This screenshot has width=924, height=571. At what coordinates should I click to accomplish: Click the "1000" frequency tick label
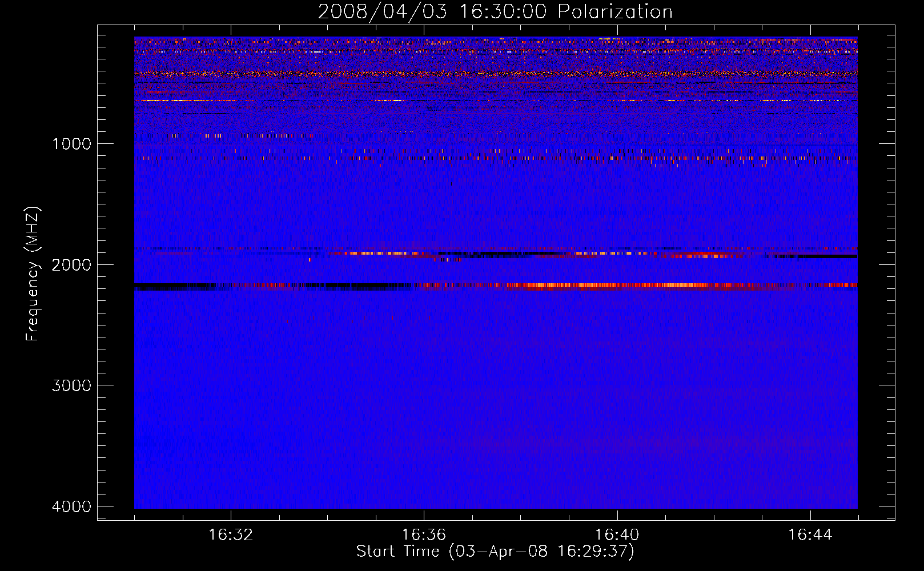pos(71,144)
